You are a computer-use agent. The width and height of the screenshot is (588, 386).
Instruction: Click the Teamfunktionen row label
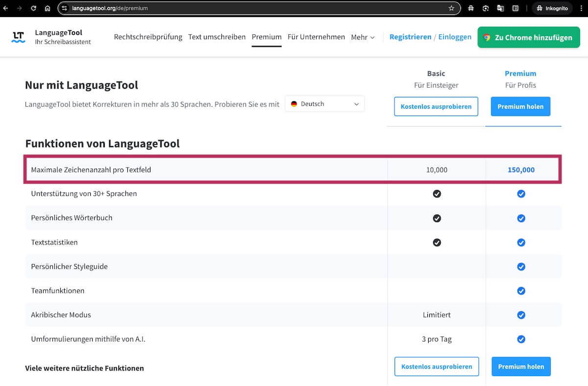pos(57,291)
